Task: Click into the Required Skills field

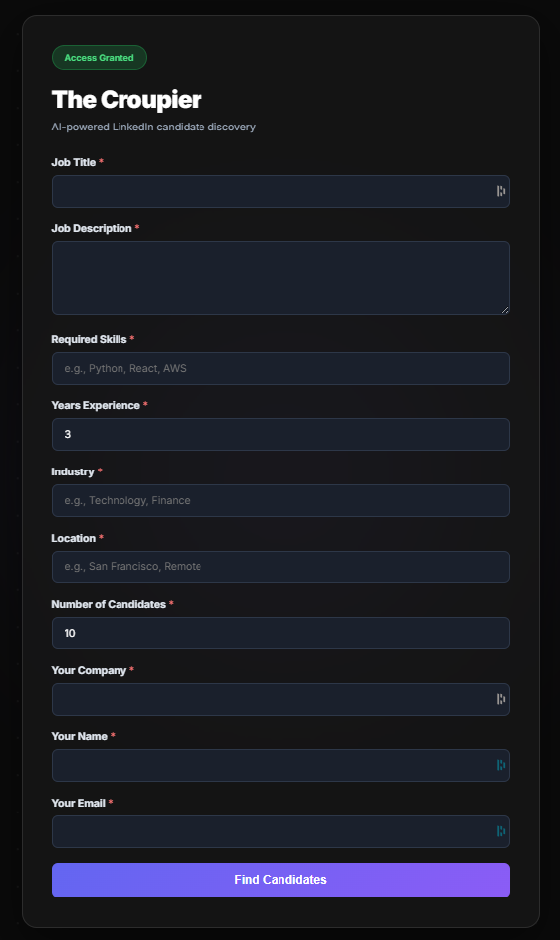Action: [280, 368]
